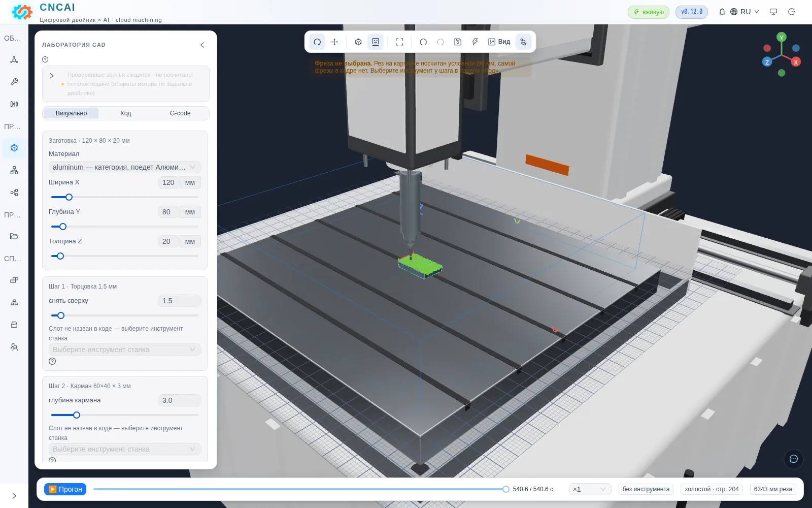Click the 3D cube view icon in toolbar
Viewport: 812px width, 508px height.
tap(358, 42)
